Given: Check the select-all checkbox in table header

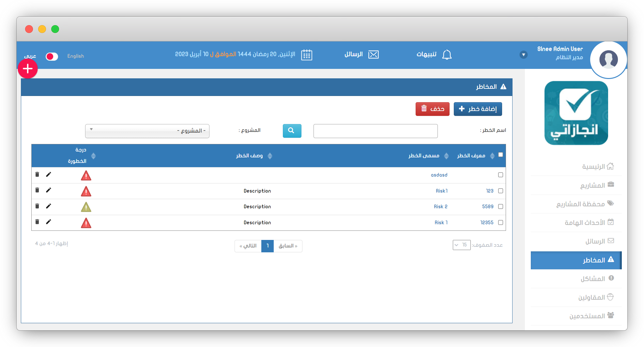Looking at the screenshot, I should point(500,155).
